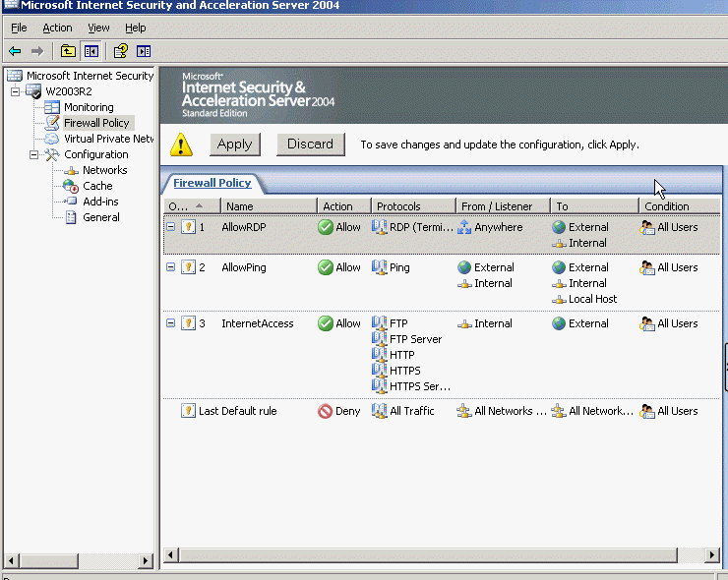Image resolution: width=728 pixels, height=580 pixels.
Task: Click the Configuration tools icon
Action: [x=52, y=154]
